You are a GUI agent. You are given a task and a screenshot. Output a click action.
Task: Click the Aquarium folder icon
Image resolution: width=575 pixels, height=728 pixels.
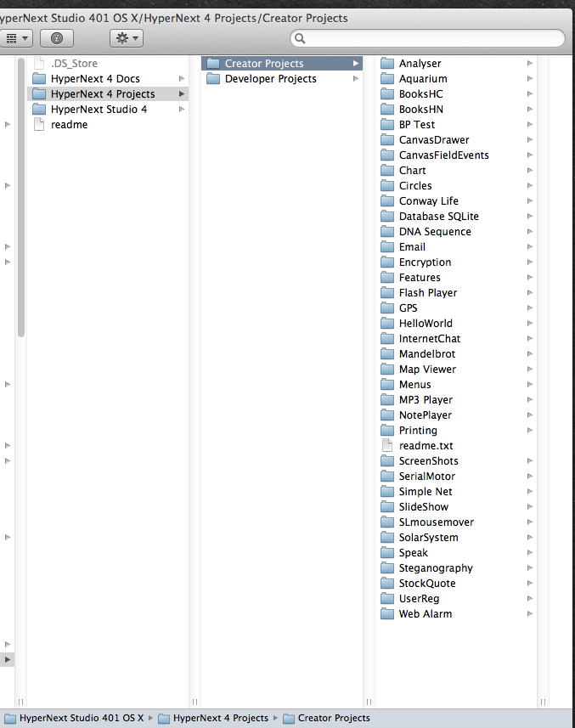[387, 78]
